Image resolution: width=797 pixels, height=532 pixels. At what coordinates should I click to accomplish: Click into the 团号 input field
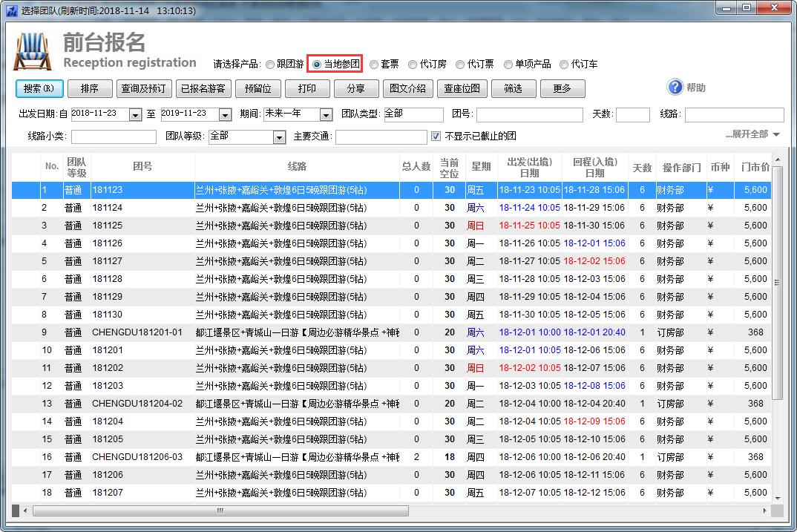(529, 115)
